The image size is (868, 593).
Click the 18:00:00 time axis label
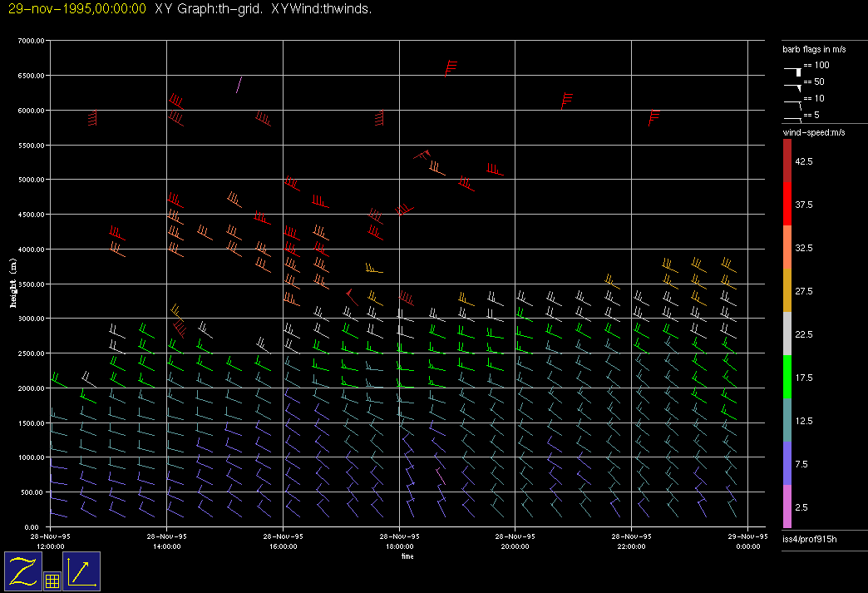400,541
